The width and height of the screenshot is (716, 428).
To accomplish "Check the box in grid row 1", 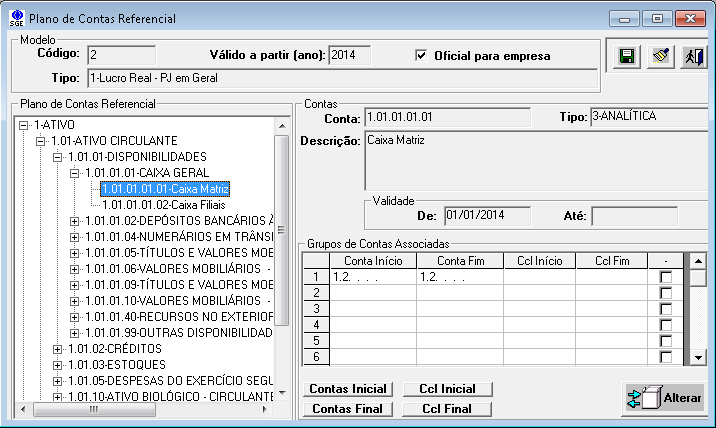I will 666,277.
